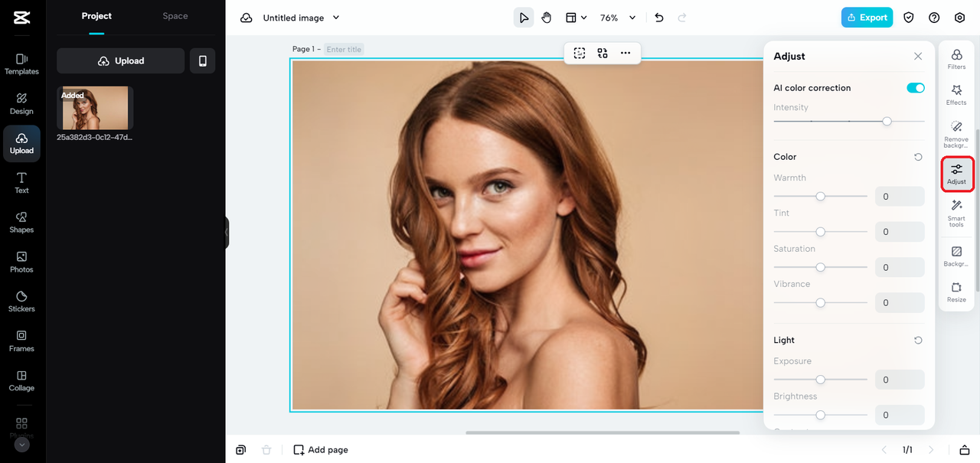This screenshot has height=463, width=980.
Task: Open the Frames sidebar panel
Action: coord(21,341)
